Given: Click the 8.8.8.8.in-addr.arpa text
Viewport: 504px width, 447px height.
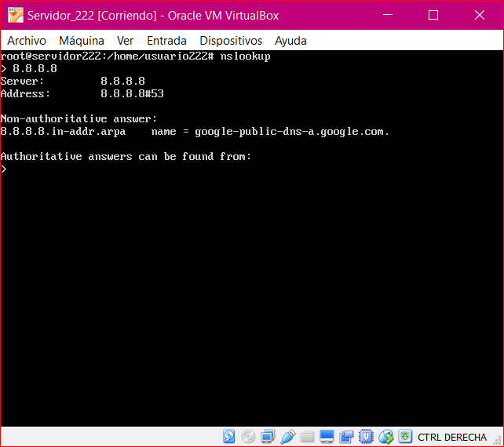Looking at the screenshot, I should pos(63,132).
